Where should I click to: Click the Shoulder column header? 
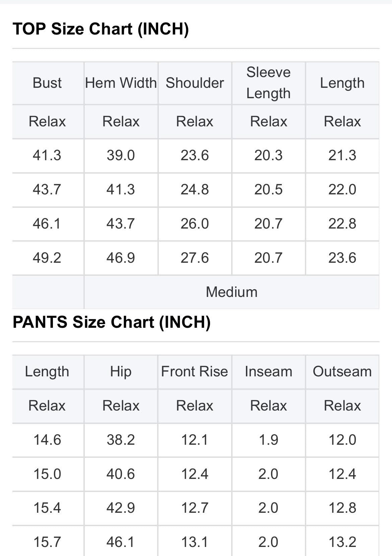pyautogui.click(x=195, y=83)
